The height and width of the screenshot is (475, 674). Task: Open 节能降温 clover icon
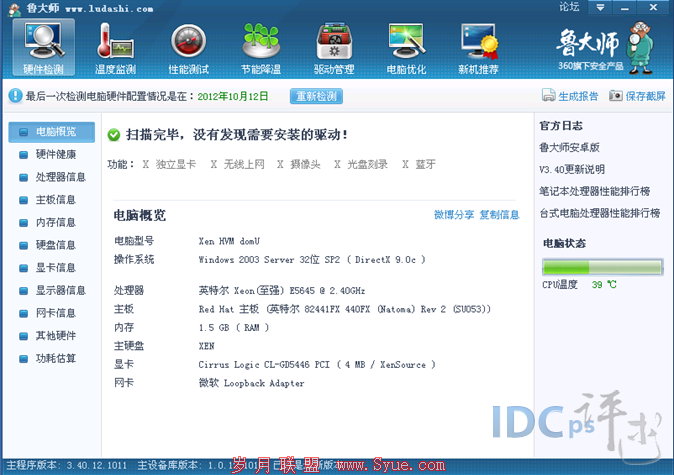(261, 48)
